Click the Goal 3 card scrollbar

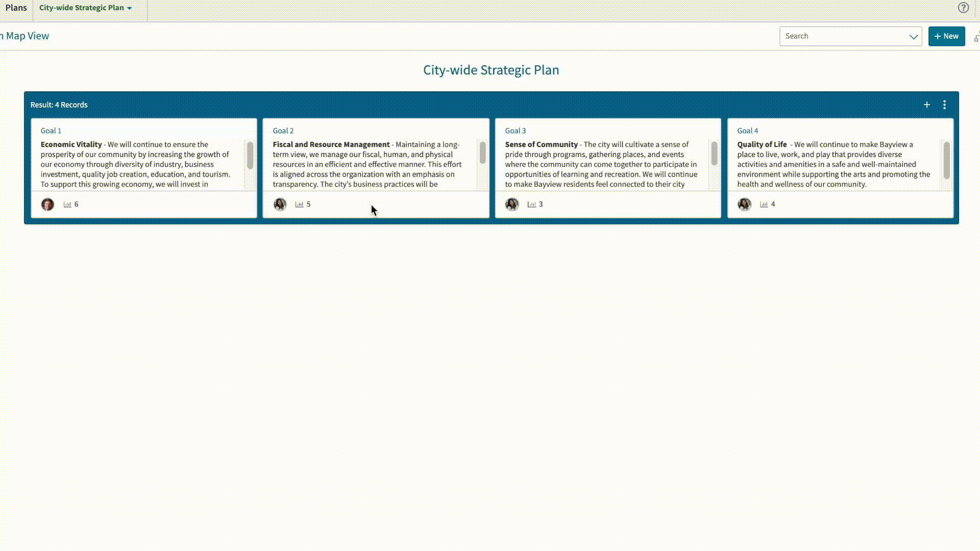coord(714,153)
